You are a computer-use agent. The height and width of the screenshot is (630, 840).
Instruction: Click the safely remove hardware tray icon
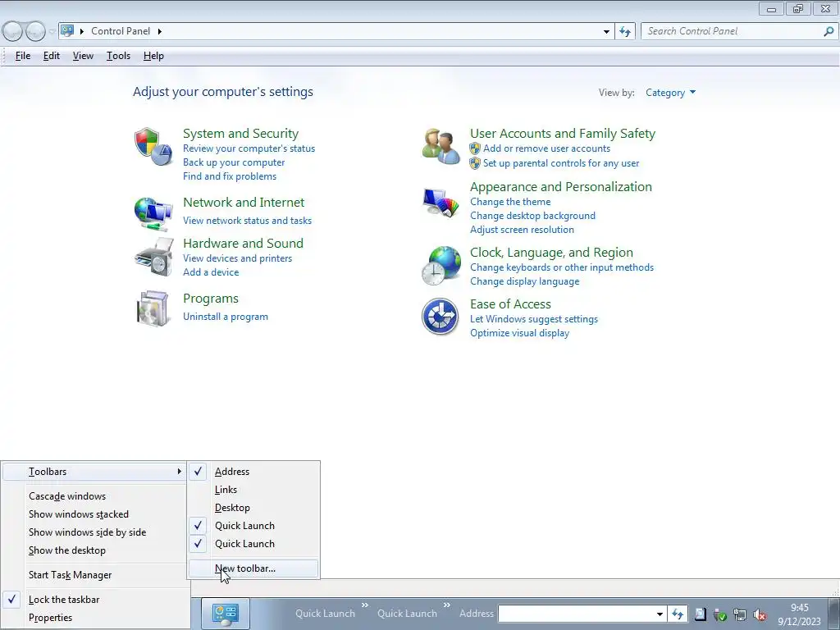[720, 614]
